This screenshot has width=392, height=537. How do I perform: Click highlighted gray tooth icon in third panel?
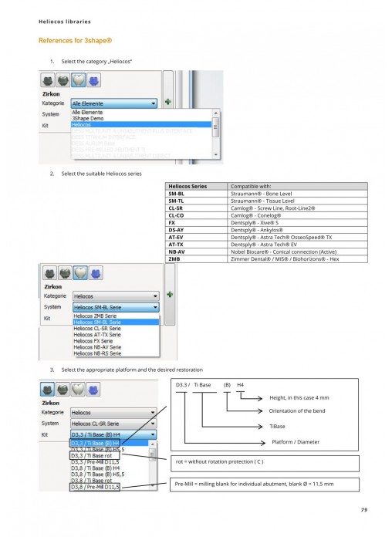point(48,390)
